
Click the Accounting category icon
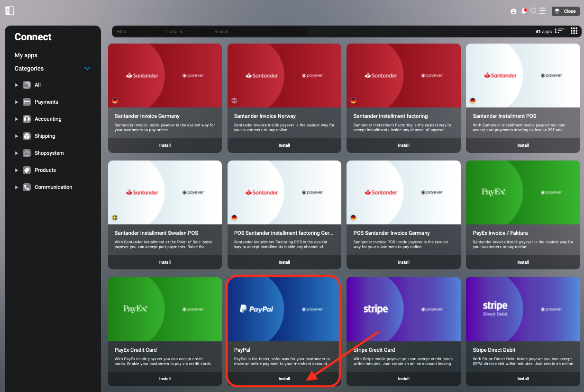pyautogui.click(x=27, y=119)
